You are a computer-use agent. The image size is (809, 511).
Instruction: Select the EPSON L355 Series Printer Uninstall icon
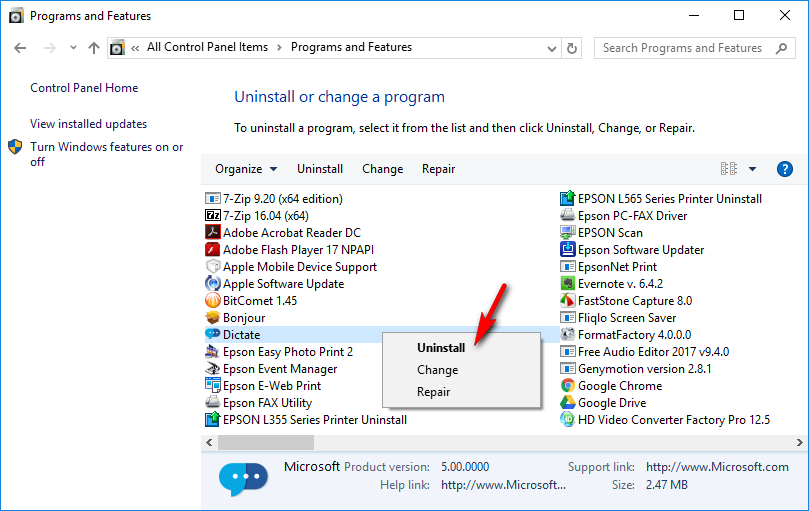click(x=213, y=420)
